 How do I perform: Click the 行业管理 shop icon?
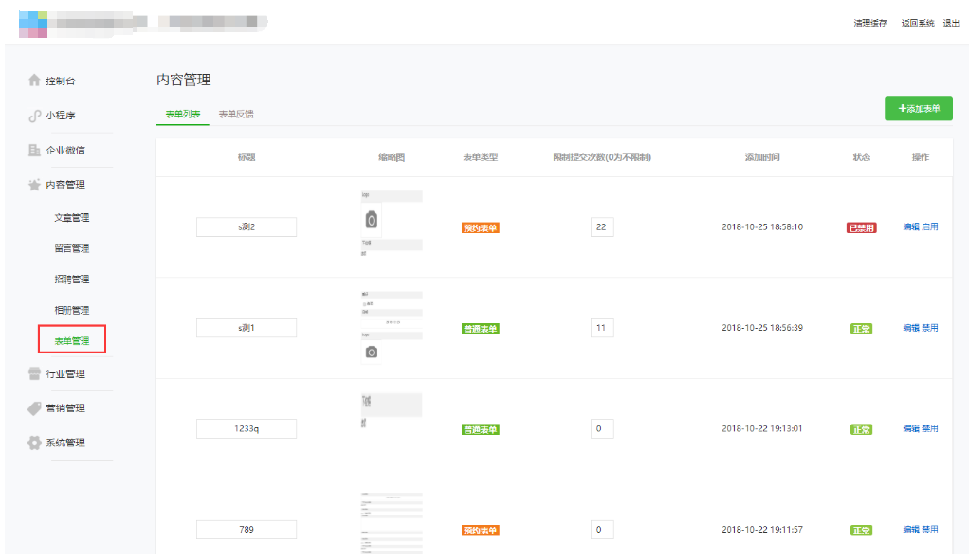point(34,373)
